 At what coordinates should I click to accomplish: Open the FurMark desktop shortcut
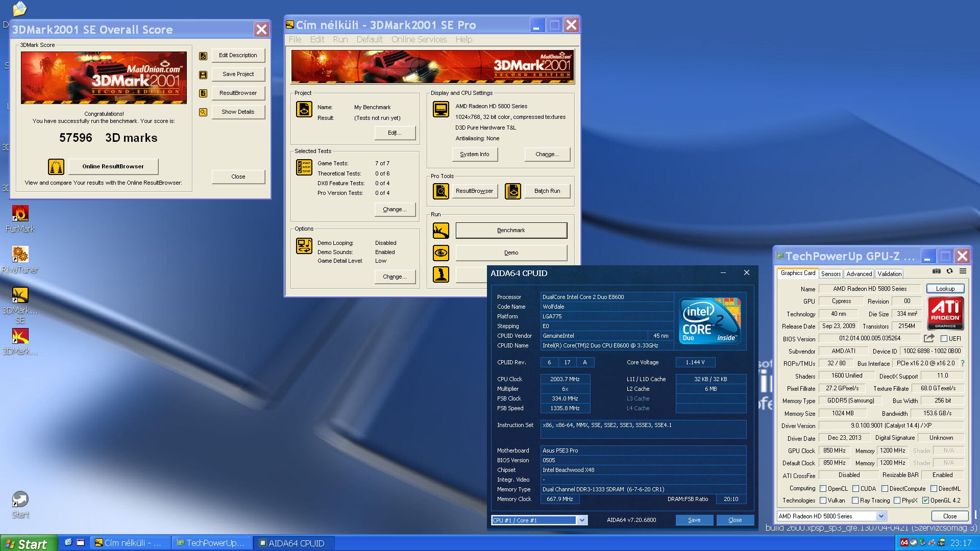pyautogui.click(x=20, y=213)
